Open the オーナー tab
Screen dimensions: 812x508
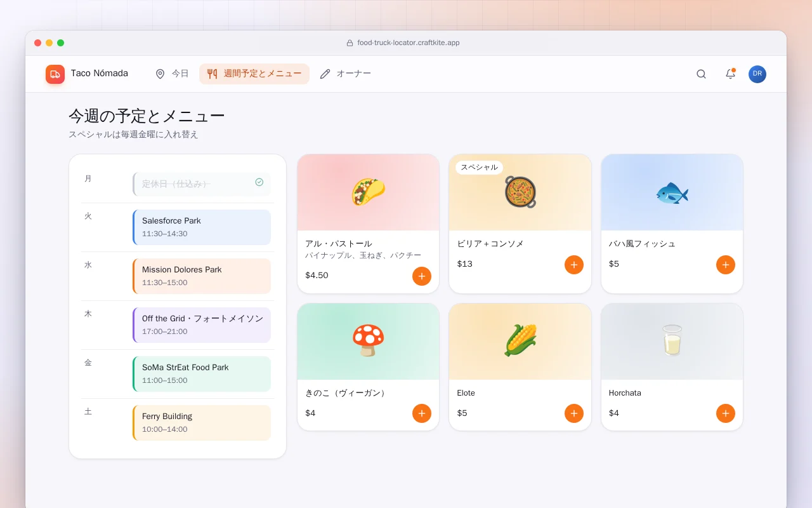click(345, 74)
